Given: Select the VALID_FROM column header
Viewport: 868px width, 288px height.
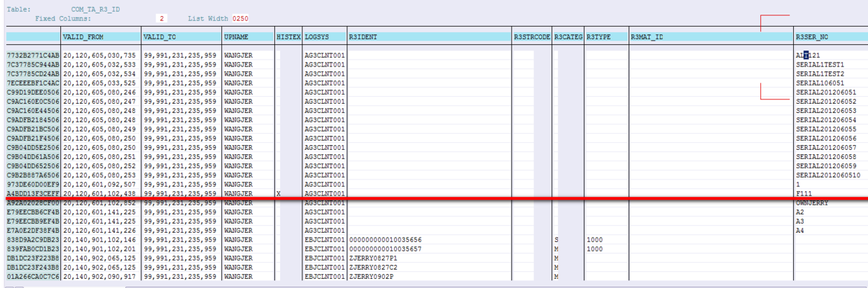Looking at the screenshot, I should point(101,36).
